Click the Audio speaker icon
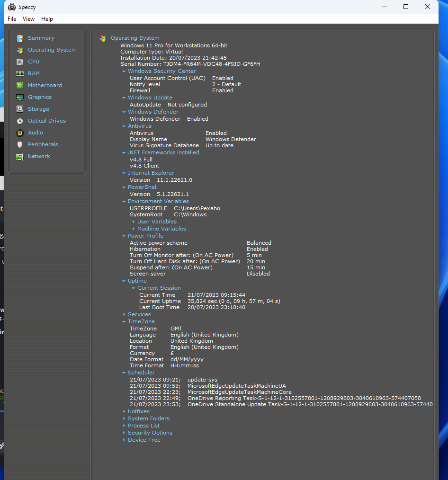The image size is (448, 480). 20,133
